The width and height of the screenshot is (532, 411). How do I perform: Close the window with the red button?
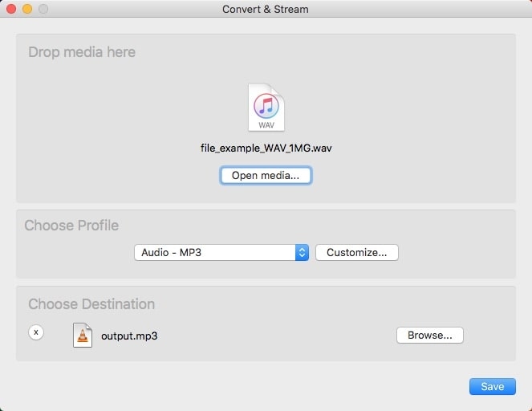click(x=11, y=9)
